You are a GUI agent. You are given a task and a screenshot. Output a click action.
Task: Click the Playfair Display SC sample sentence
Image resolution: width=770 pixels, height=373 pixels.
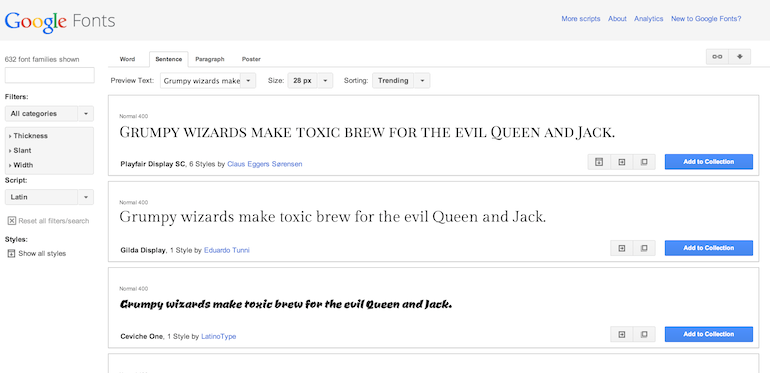[367, 132]
